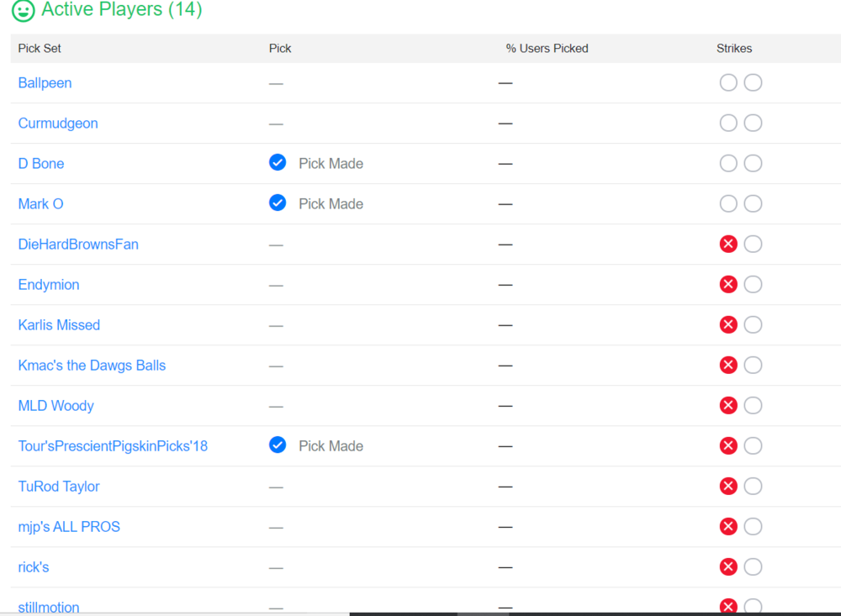
Task: Click the red strike icon for MLD Woody
Action: [727, 405]
